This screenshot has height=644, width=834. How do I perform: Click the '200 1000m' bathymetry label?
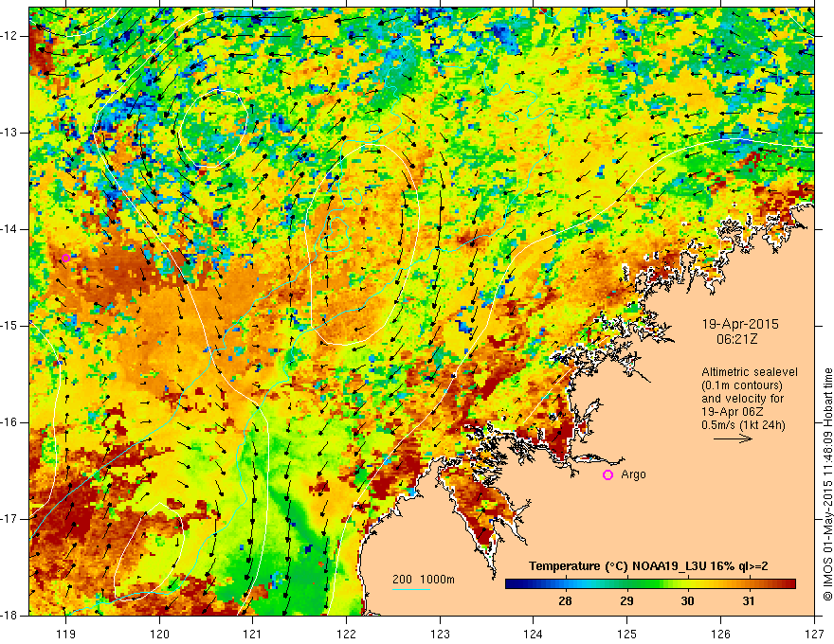424,580
